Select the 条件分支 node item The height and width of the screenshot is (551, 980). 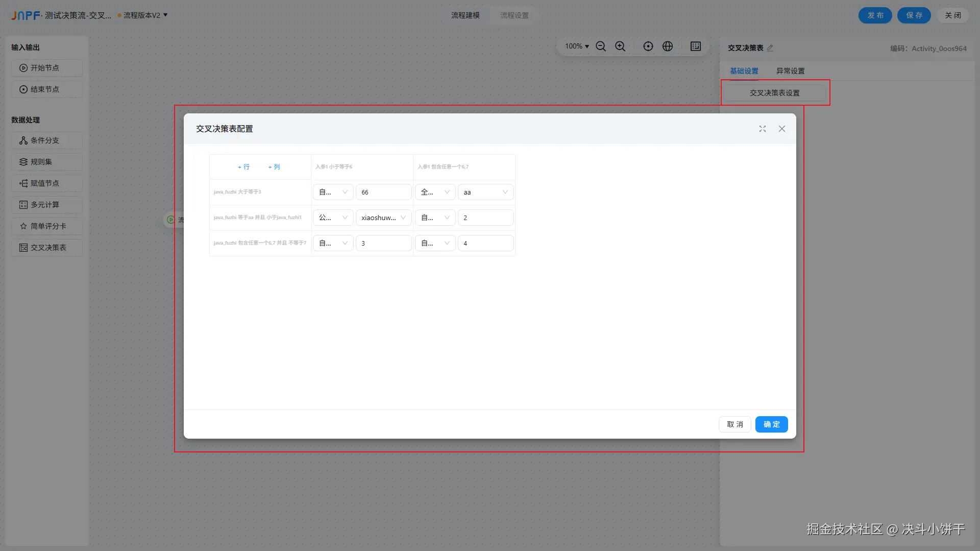click(x=47, y=140)
